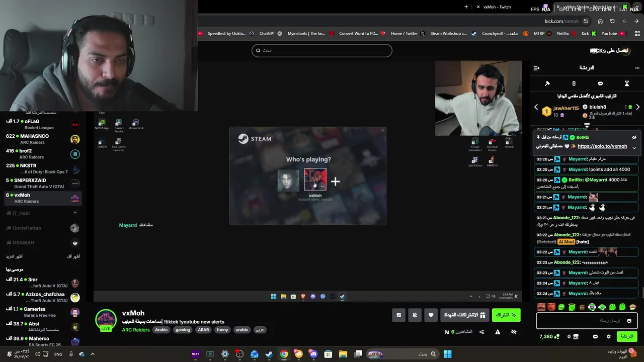Click the Kick search box
The width and height of the screenshot is (644, 362).
tap(322, 50)
